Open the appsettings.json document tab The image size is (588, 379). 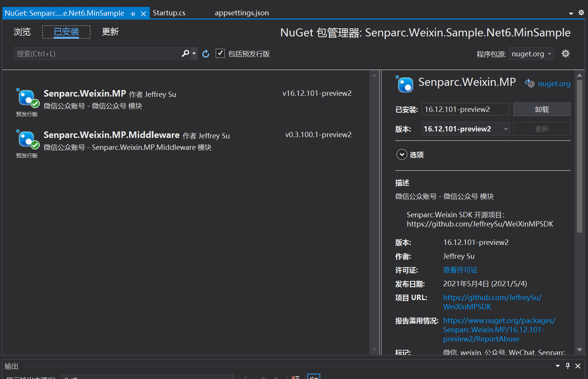click(x=242, y=13)
